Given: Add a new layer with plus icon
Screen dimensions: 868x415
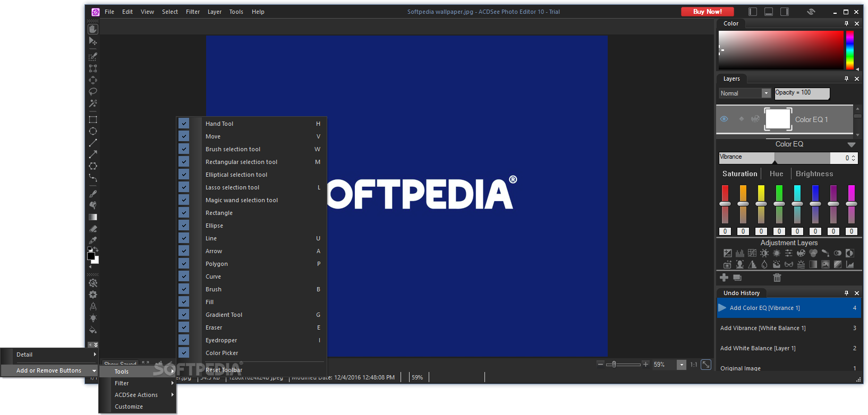Looking at the screenshot, I should (724, 278).
